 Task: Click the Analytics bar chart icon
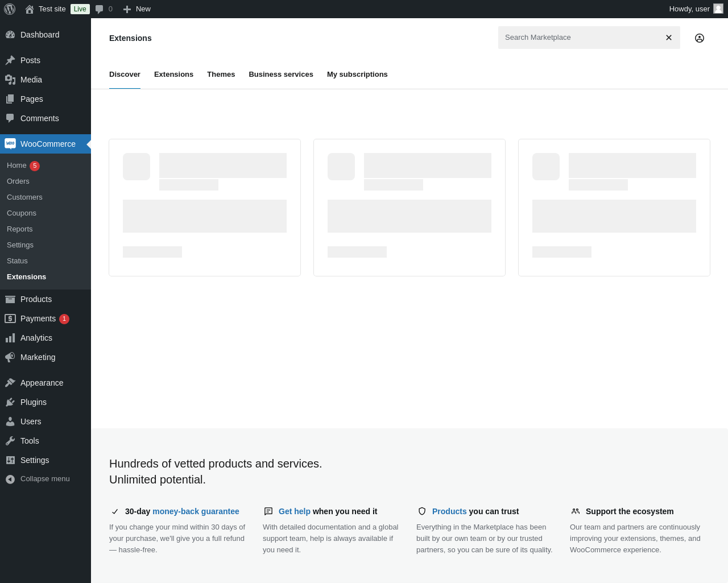pos(10,338)
